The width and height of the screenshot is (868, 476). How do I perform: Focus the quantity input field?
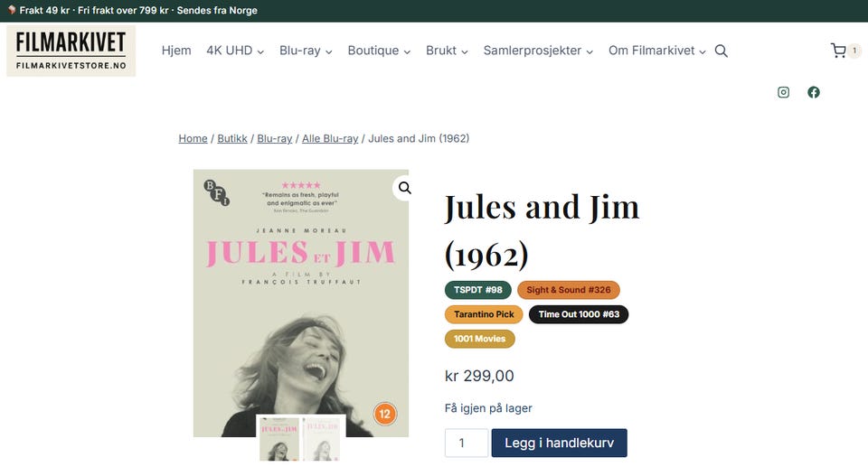coord(467,443)
